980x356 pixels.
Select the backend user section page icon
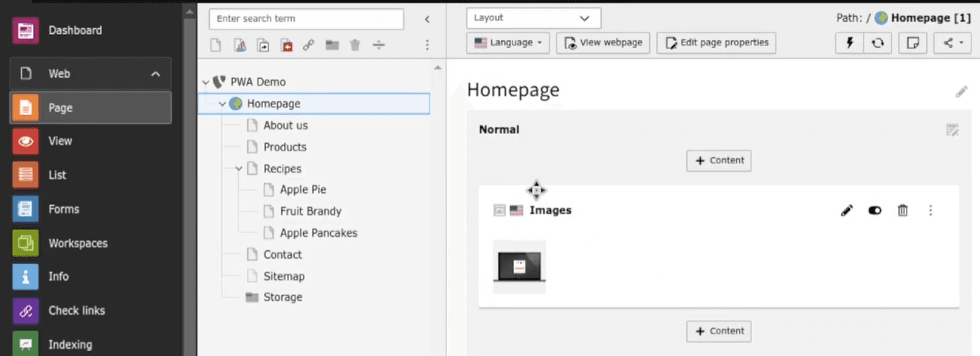[x=240, y=45]
